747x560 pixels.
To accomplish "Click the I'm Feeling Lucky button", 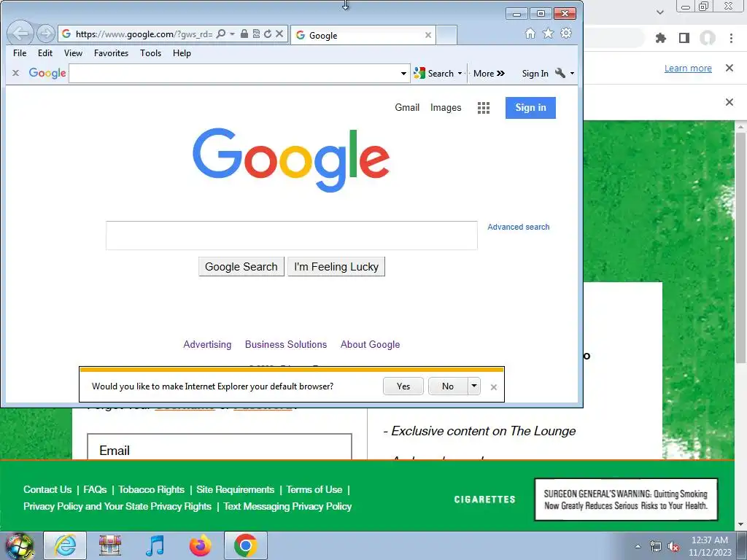I will [x=336, y=267].
